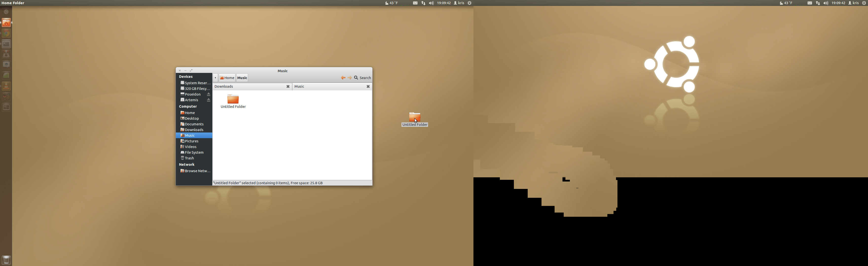Screen dimensions: 868x266
Task: Open Desktop in the sidebar
Action: (x=194, y=118)
